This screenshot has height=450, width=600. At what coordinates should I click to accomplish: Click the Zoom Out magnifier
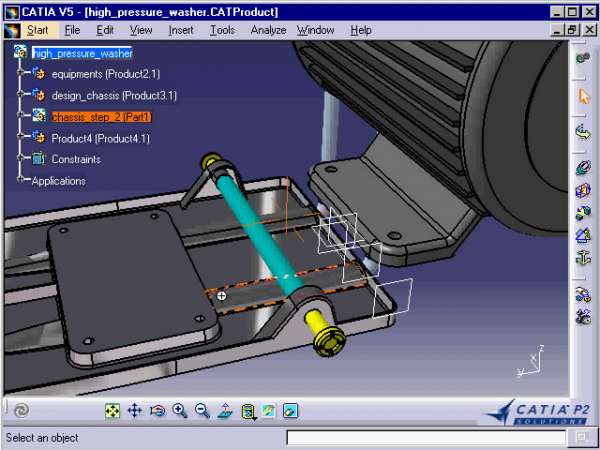(x=202, y=411)
